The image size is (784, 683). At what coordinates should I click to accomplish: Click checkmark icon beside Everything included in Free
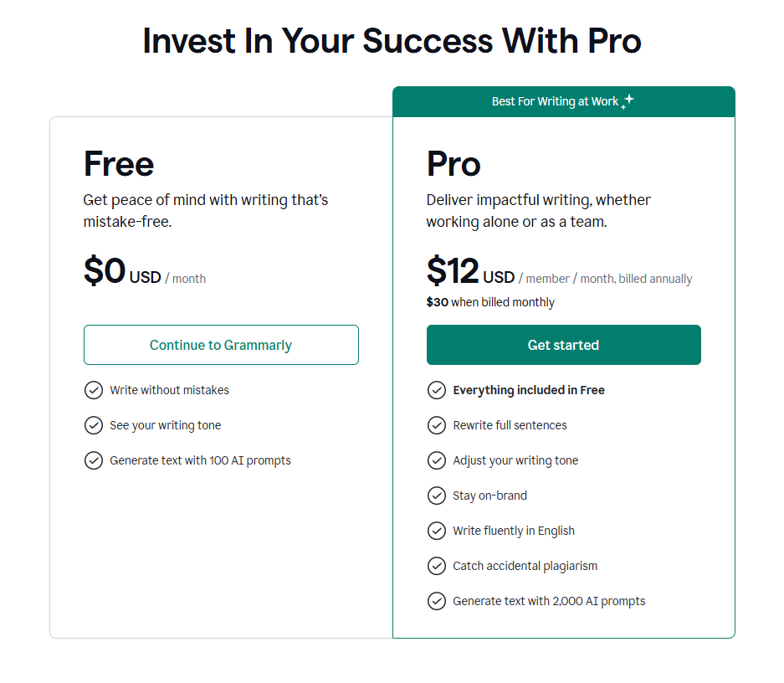click(x=437, y=390)
